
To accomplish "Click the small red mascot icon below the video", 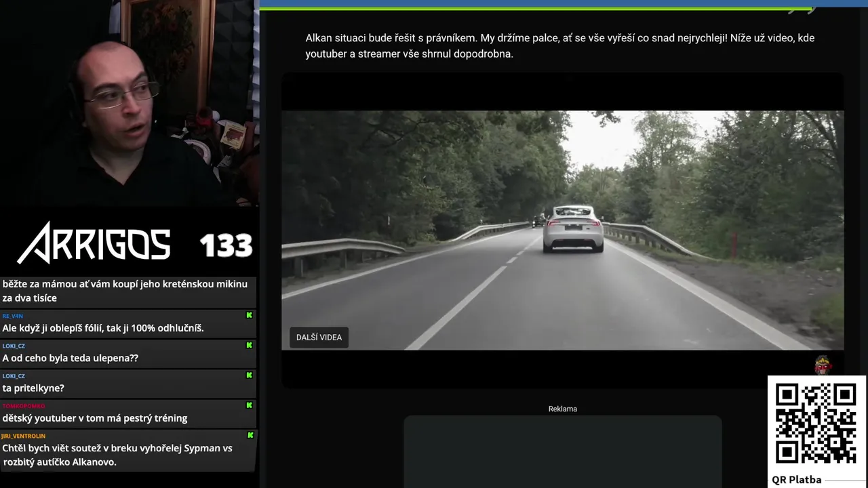I will [x=823, y=365].
